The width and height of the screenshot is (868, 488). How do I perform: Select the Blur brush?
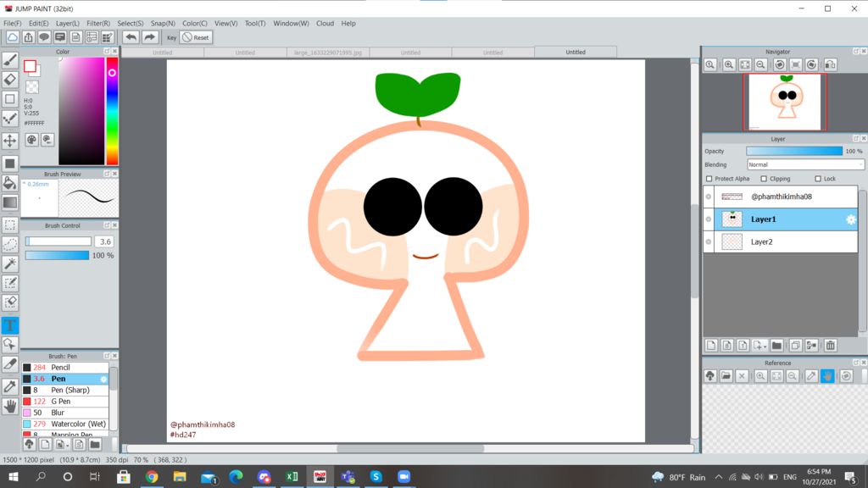pos(65,413)
